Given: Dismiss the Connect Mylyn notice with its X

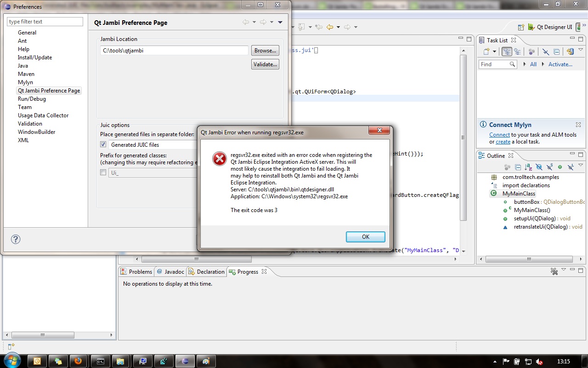Looking at the screenshot, I should coord(578,125).
